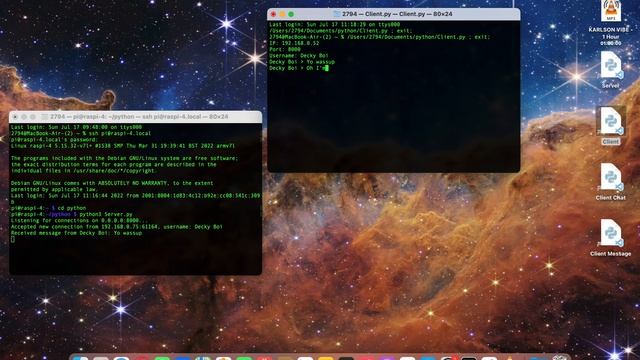Close the Client.py terminal window
Image resolution: width=640 pixels, height=360 pixels.
click(x=273, y=14)
